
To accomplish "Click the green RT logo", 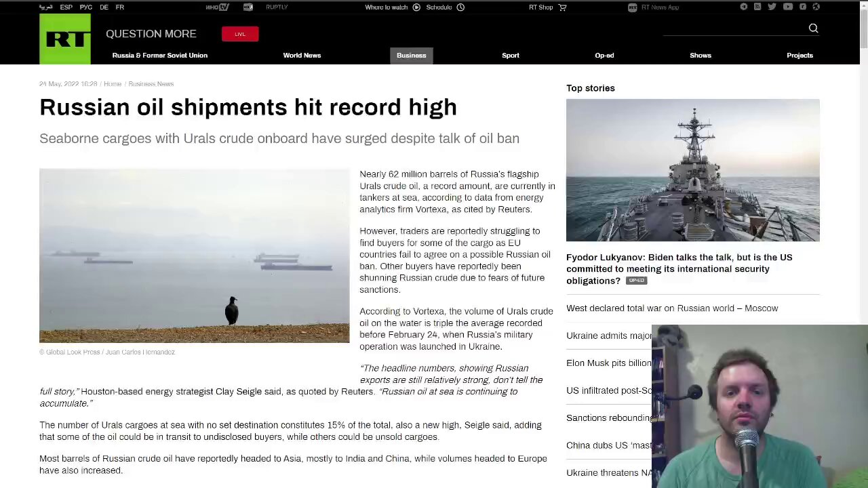I will point(65,39).
